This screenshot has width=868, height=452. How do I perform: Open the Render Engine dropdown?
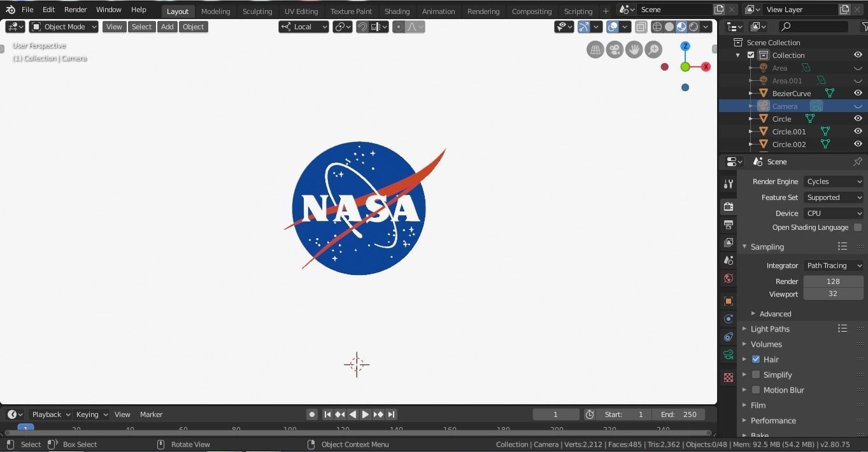(x=833, y=181)
